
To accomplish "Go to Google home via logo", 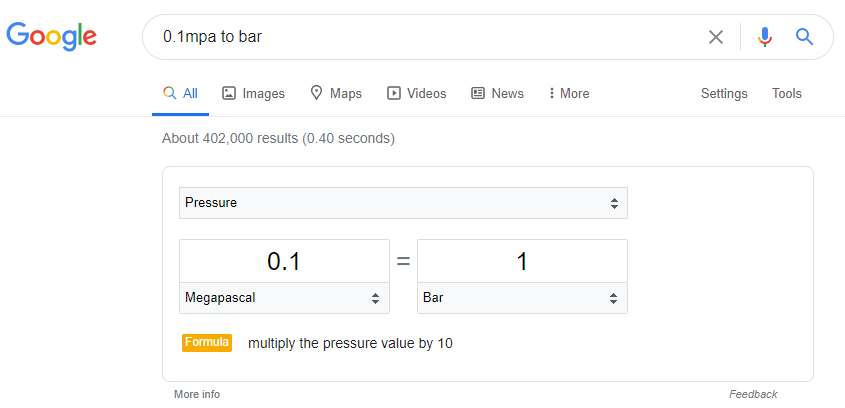I will [52, 37].
